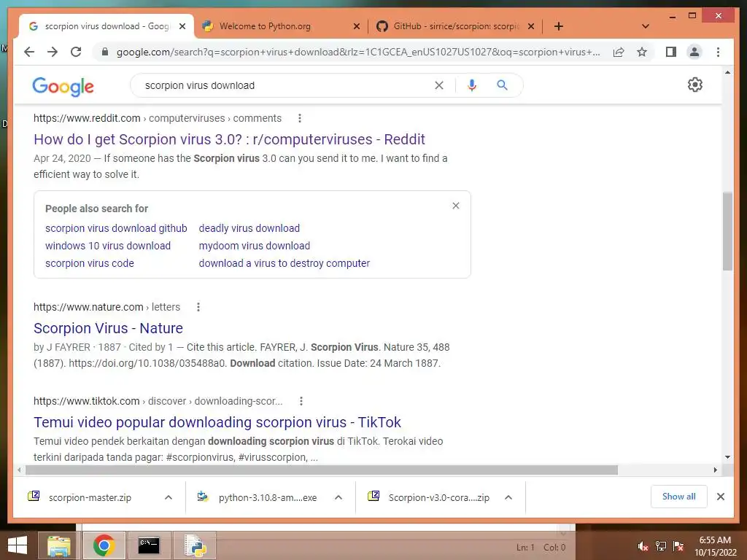Viewport: 747px width, 560px height.
Task: Click the muted volume tray icon
Action: click(x=643, y=546)
